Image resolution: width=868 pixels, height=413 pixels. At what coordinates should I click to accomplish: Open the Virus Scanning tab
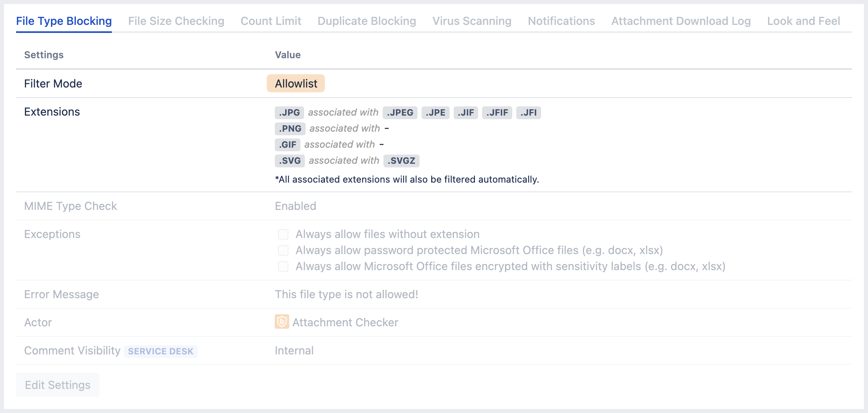click(x=472, y=21)
